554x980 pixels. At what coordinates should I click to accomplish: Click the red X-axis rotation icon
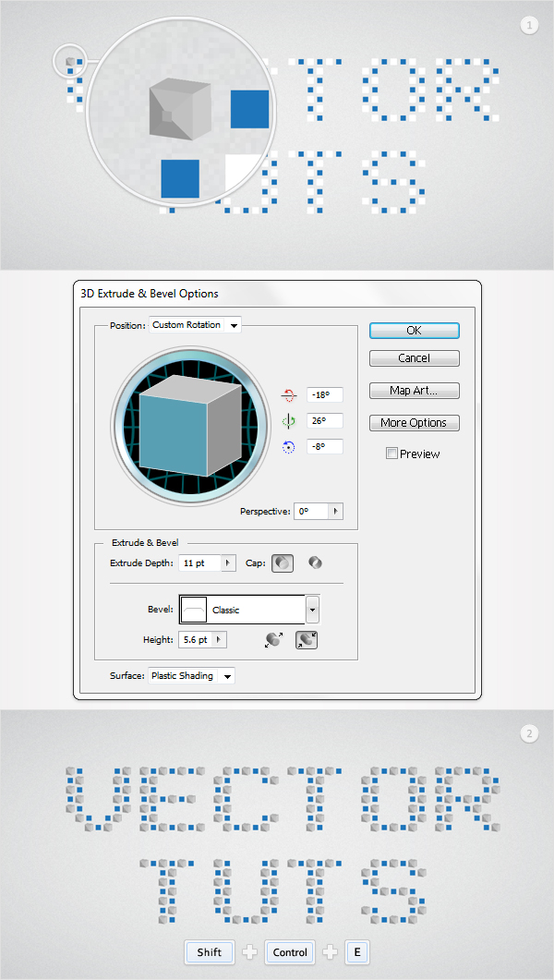pyautogui.click(x=288, y=394)
